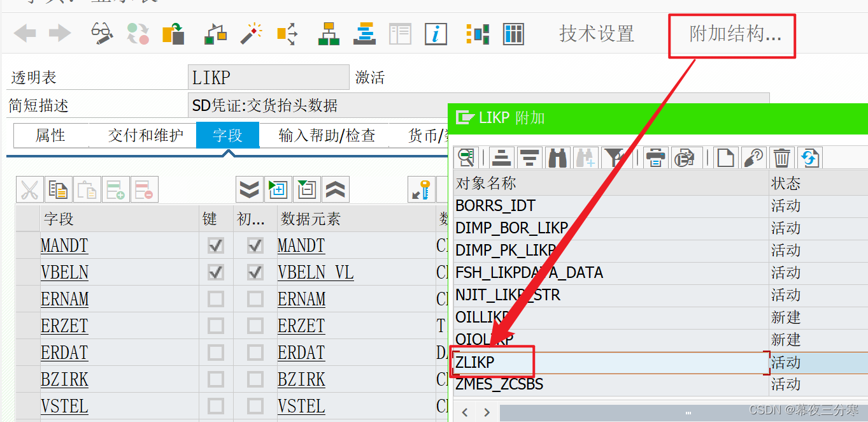Switch to the 属性 tab

click(51, 135)
